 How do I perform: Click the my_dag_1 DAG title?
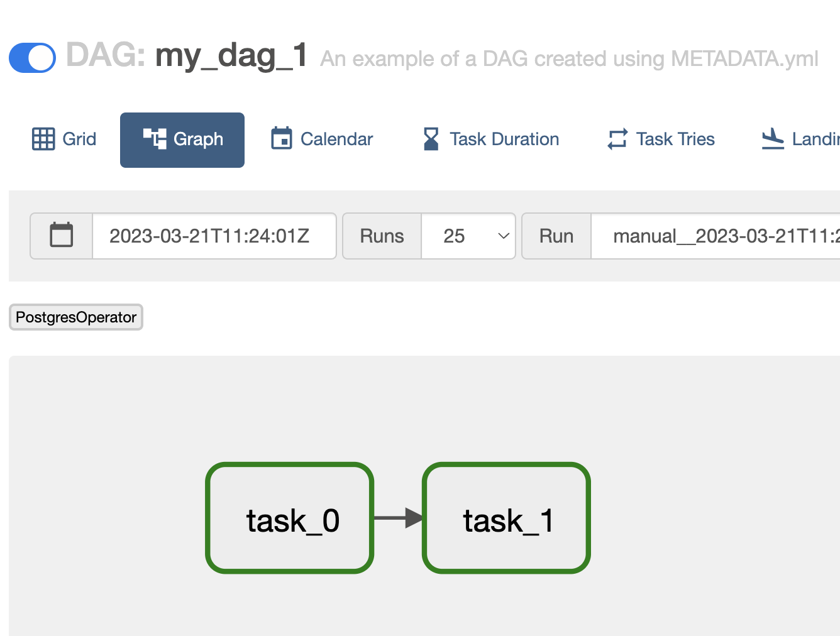click(231, 55)
